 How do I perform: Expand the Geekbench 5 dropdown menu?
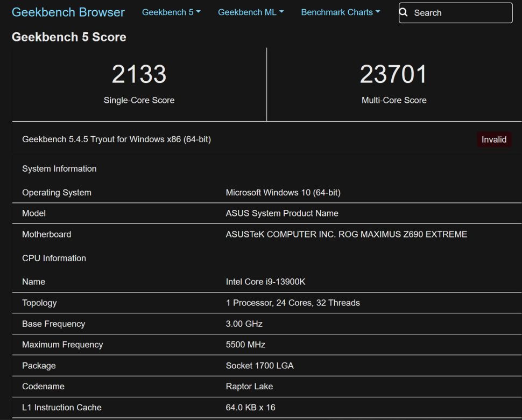171,12
